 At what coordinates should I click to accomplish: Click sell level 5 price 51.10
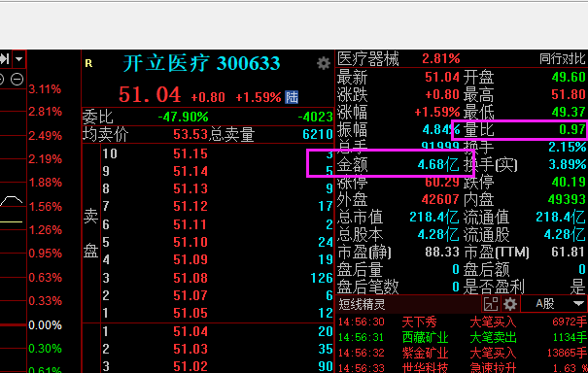190,242
